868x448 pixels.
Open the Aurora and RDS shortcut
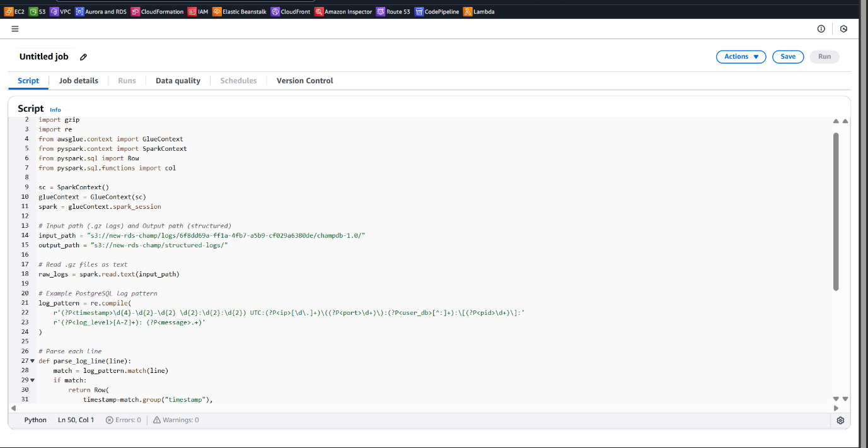pyautogui.click(x=101, y=11)
